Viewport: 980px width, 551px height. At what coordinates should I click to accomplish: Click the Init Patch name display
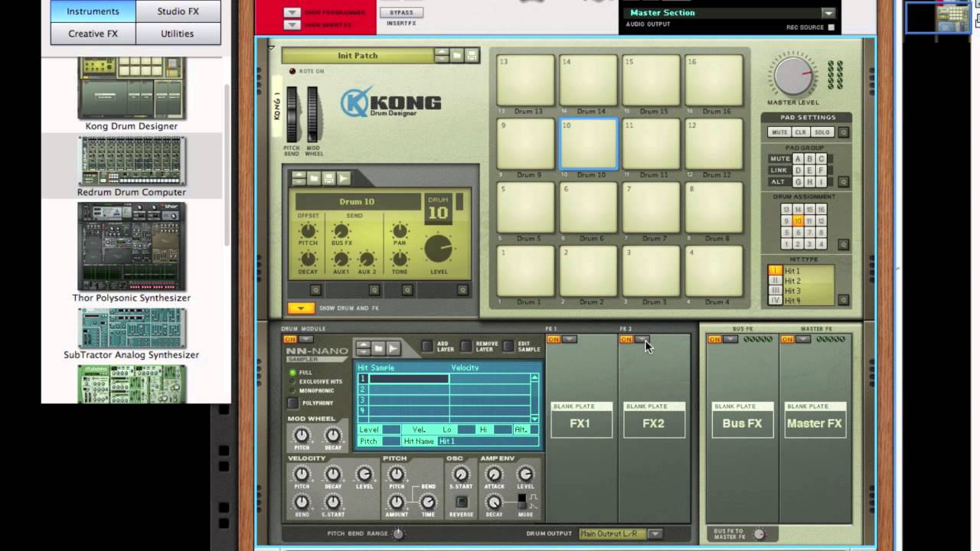click(x=358, y=56)
